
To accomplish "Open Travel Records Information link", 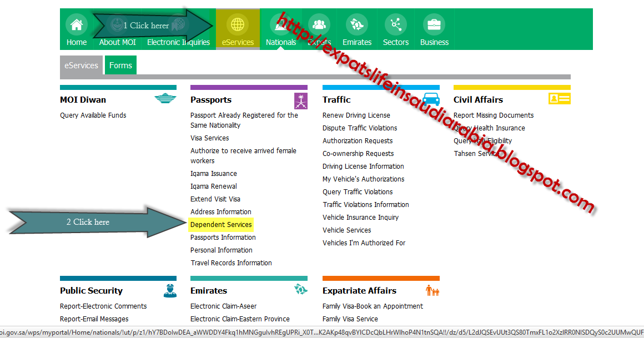I will 232,263.
